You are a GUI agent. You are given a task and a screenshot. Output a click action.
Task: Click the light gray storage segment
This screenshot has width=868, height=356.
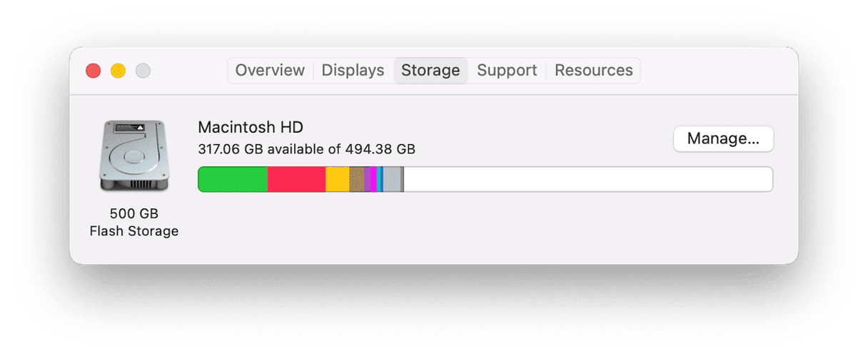392,179
